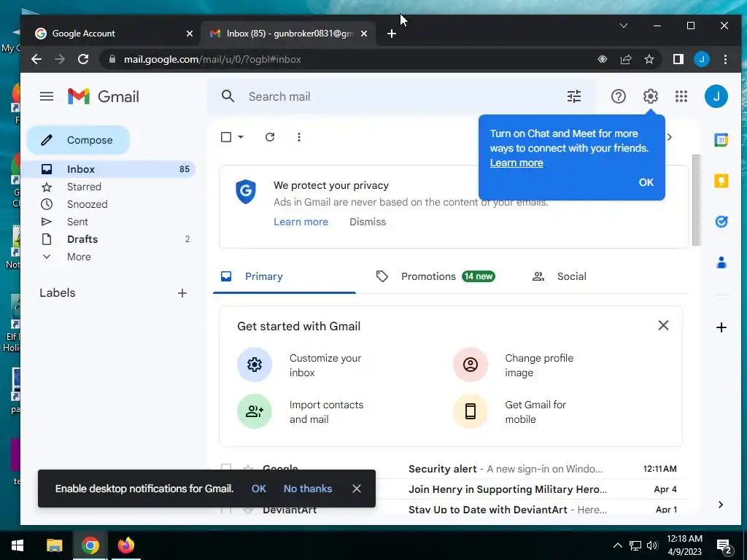The height and width of the screenshot is (560, 747).
Task: Open Chrome tab search dropdown
Action: tap(623, 26)
